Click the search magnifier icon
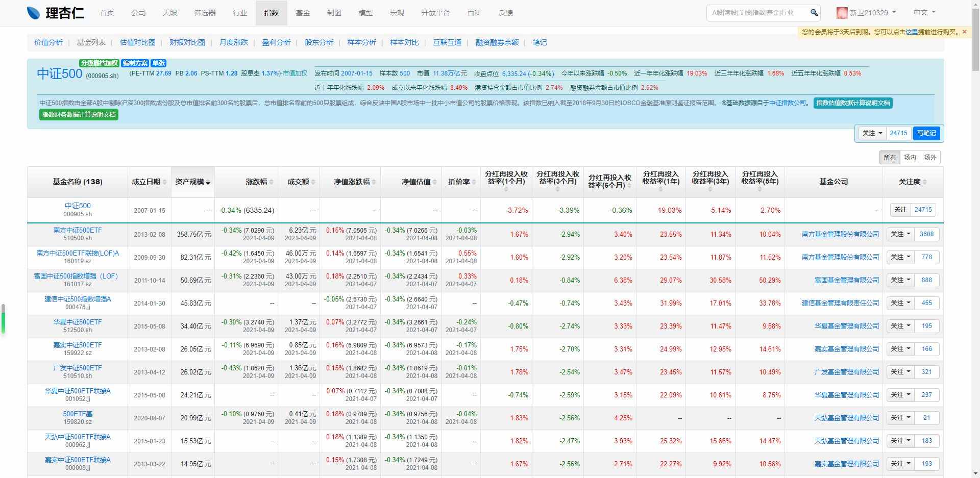The width and height of the screenshot is (980, 478). coord(814,12)
